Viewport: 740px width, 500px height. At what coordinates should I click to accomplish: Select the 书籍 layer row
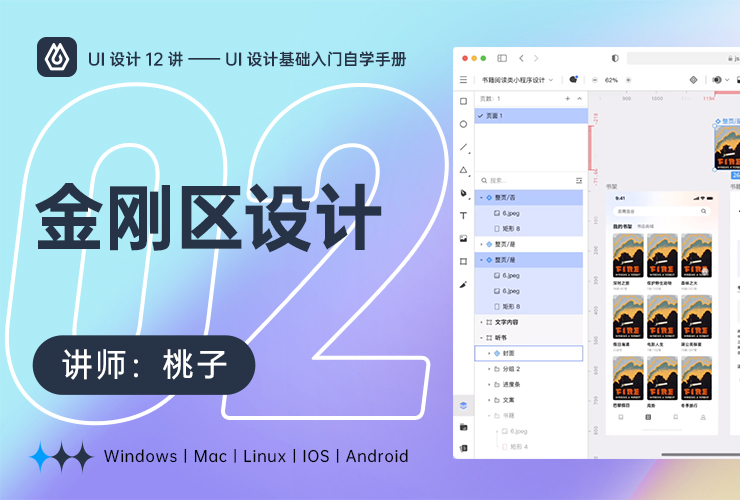point(529,415)
